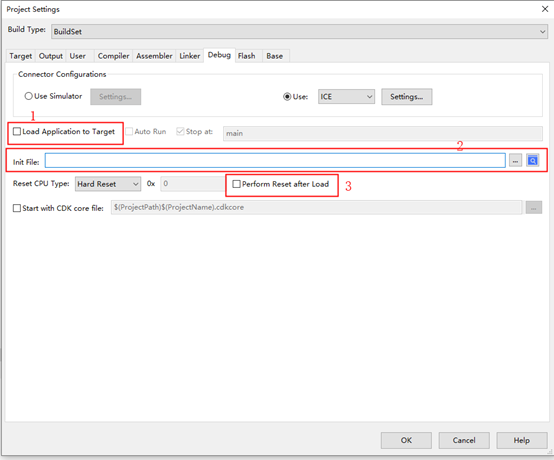Confirm with the OK button
This screenshot has width=554, height=460.
coord(406,440)
